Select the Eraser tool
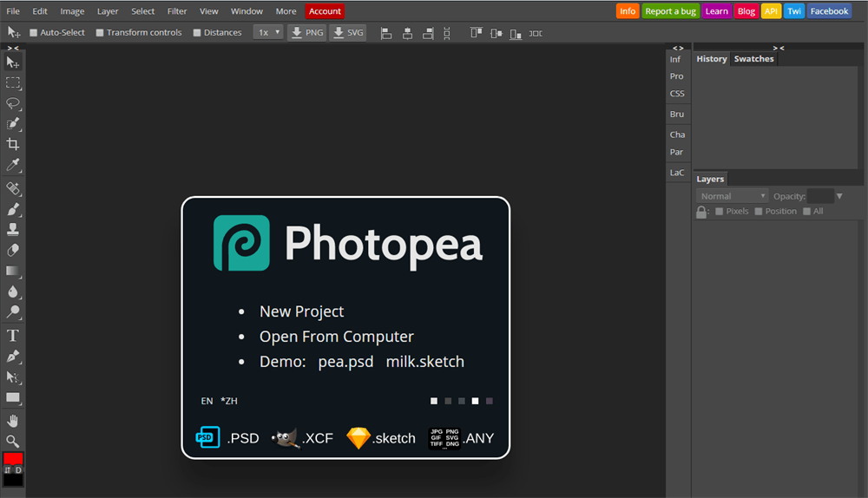868x498 pixels. pyautogui.click(x=13, y=250)
